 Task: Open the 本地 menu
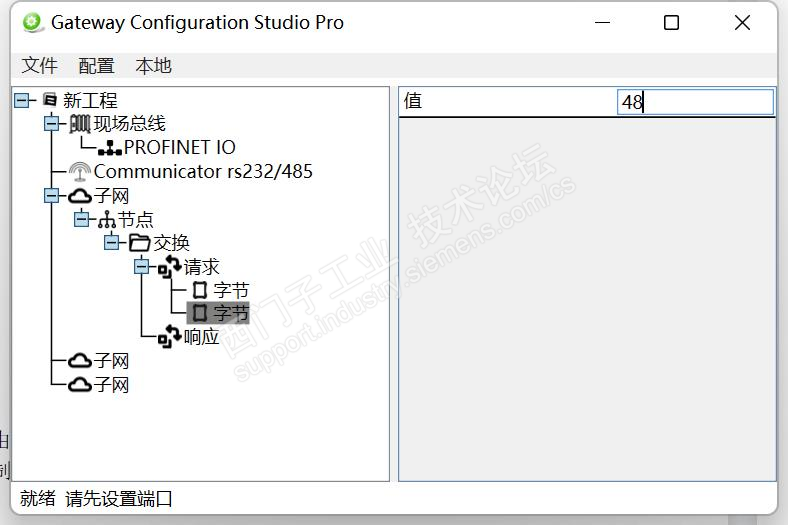coord(153,66)
